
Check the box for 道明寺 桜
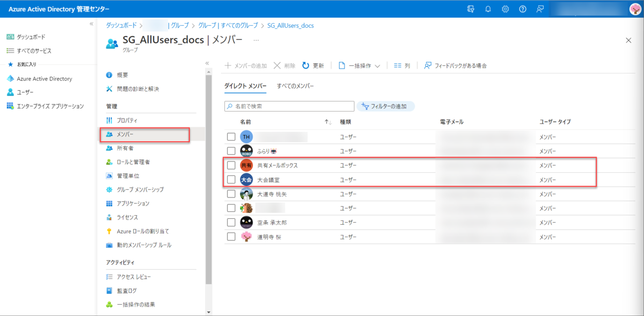tap(231, 236)
